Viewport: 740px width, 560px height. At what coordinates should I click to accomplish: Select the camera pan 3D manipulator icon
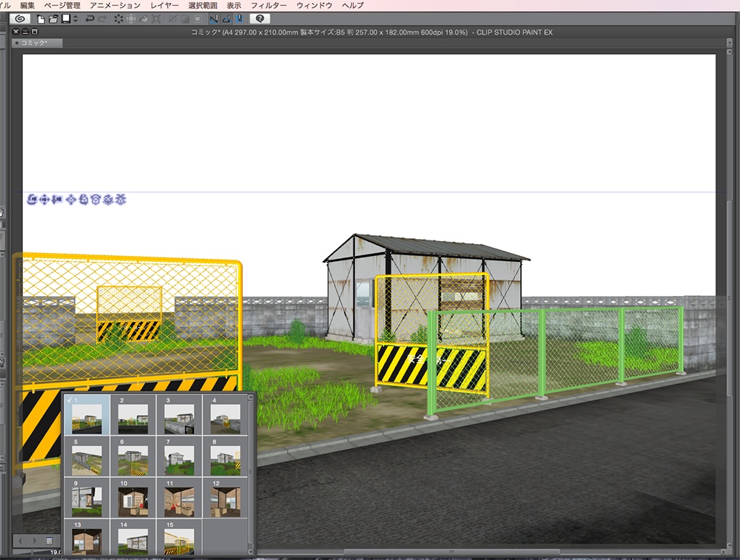(44, 200)
